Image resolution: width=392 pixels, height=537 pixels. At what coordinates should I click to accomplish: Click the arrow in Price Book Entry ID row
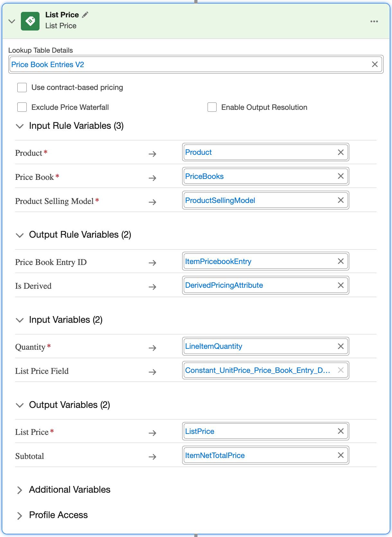point(153,263)
